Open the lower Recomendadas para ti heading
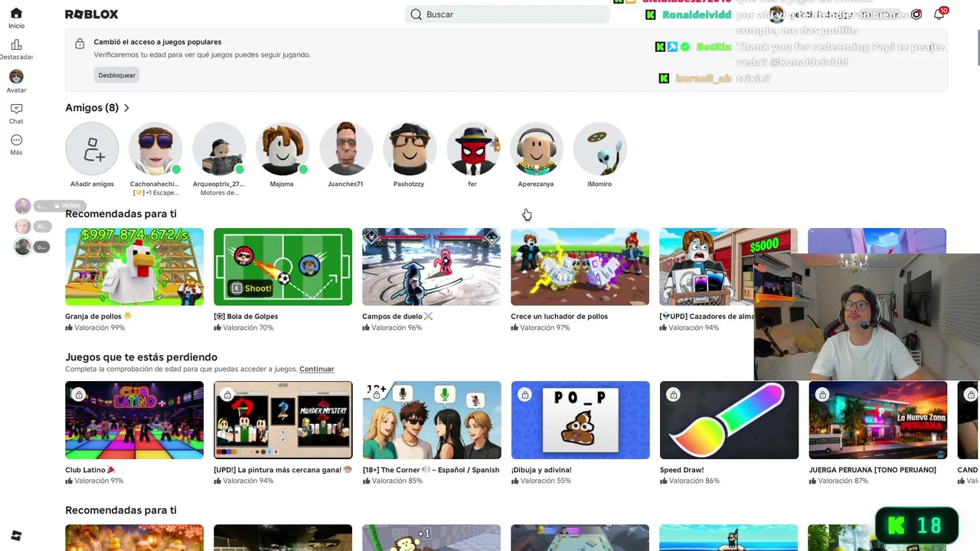 (121, 510)
